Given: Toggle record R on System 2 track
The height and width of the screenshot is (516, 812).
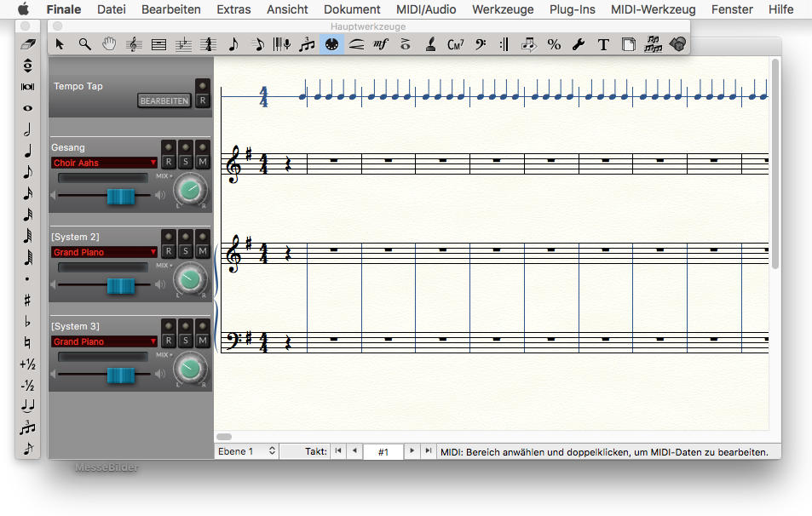Looking at the screenshot, I should point(169,251).
